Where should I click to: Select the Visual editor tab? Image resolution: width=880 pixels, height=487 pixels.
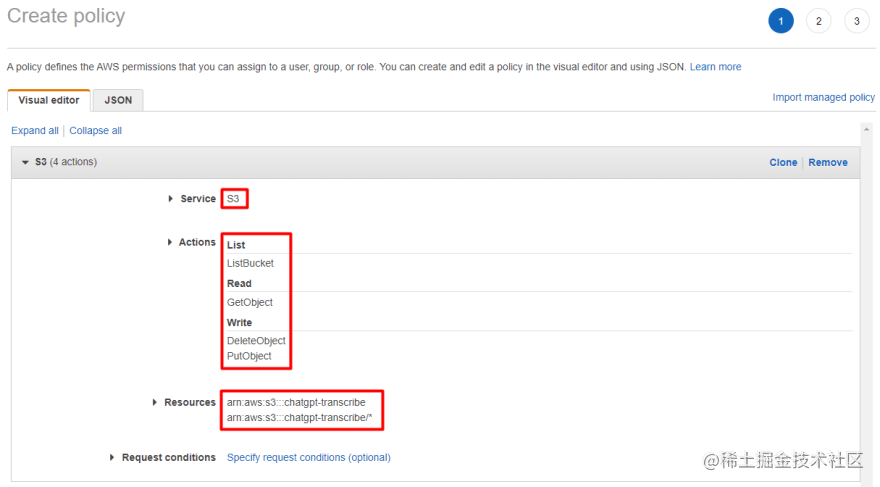click(x=49, y=100)
